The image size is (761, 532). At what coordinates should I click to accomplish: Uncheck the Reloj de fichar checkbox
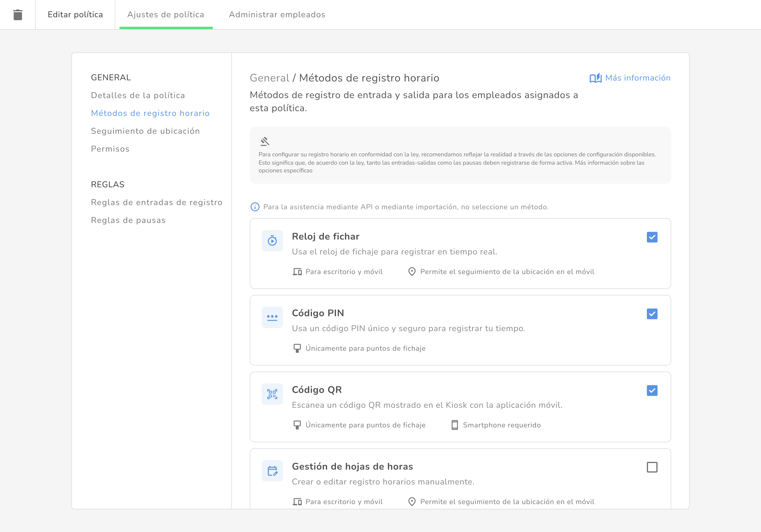pyautogui.click(x=652, y=237)
